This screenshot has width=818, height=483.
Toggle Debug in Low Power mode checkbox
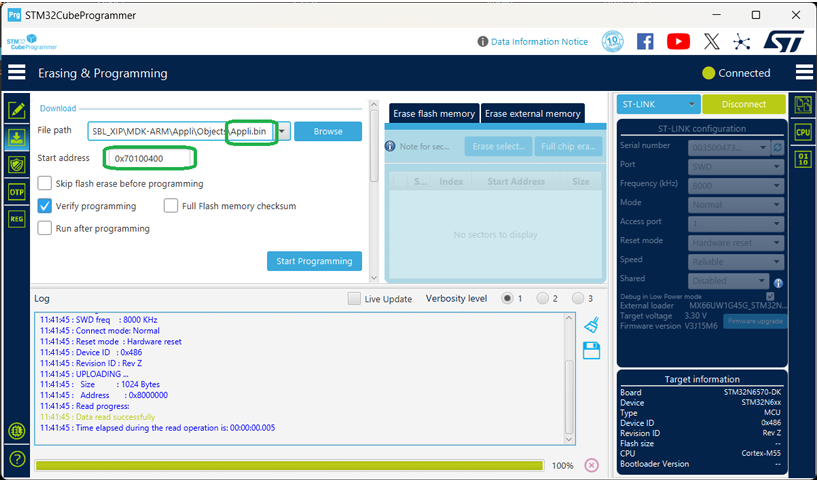tap(770, 296)
